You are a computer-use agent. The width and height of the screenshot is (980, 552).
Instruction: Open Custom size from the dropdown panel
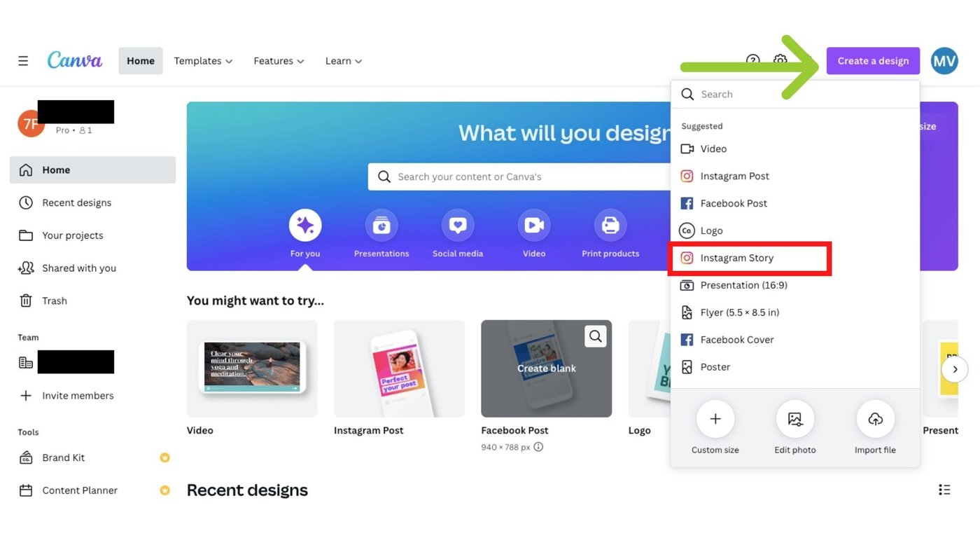[715, 419]
